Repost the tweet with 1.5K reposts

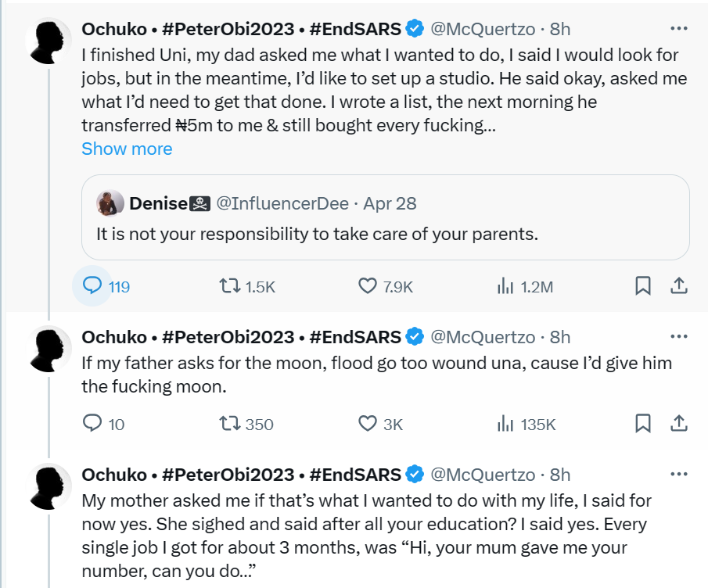[230, 287]
